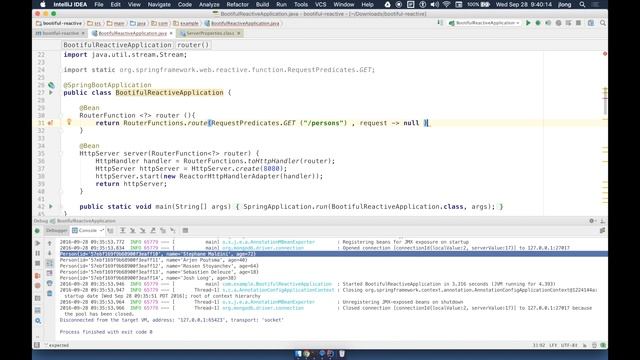This screenshot has width=640, height=360.
Task: Open the Refactor menu
Action: coord(238,4)
